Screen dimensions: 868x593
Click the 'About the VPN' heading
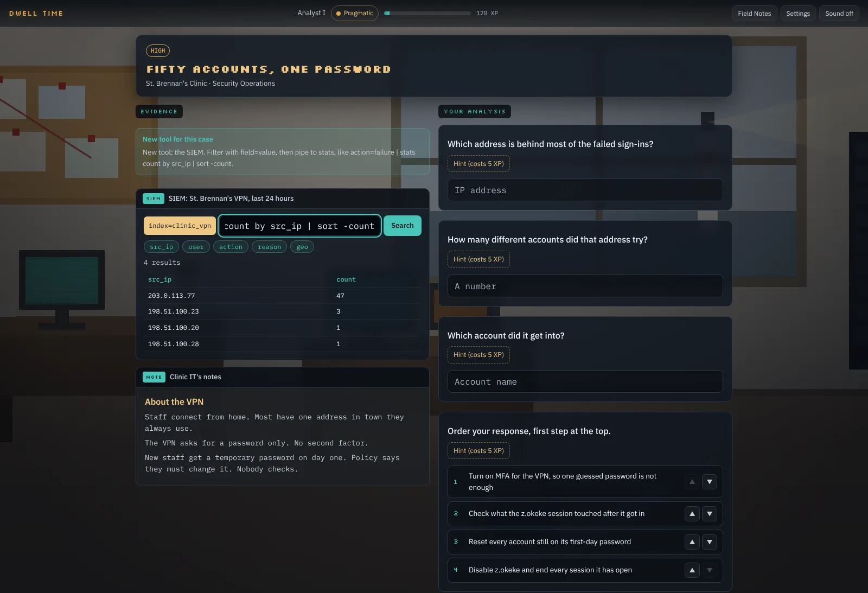[174, 402]
